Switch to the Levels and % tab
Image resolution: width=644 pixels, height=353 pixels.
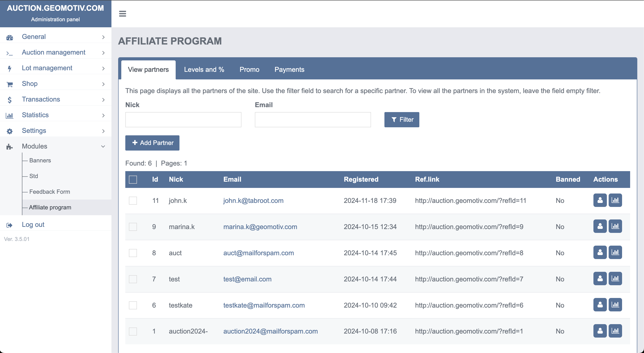coord(204,70)
